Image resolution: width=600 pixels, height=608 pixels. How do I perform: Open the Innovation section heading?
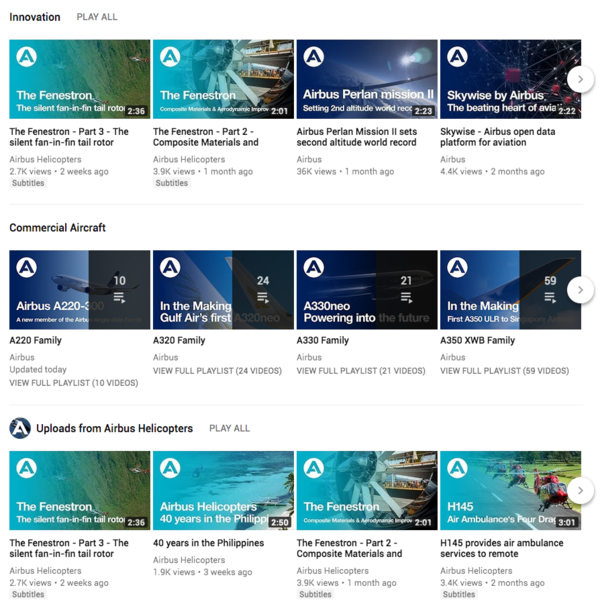coord(35,17)
